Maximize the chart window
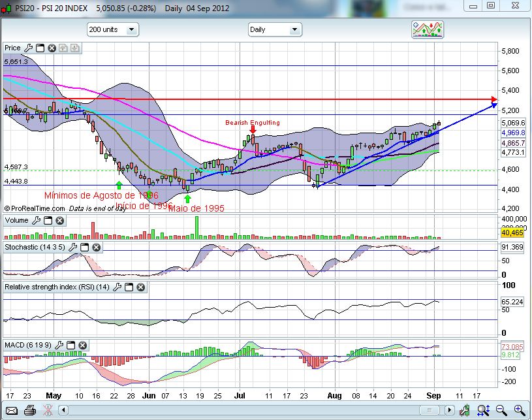 491,5
